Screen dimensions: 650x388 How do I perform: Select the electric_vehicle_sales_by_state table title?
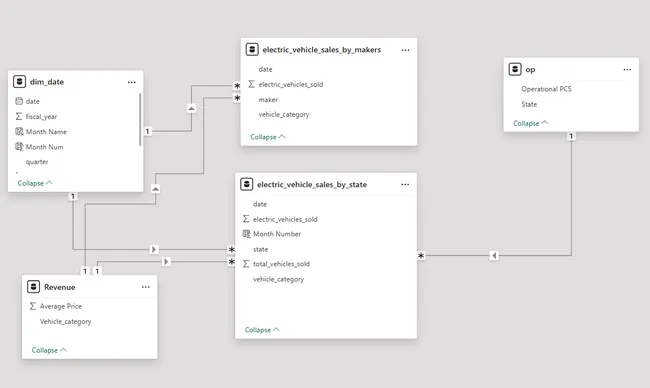[312, 184]
